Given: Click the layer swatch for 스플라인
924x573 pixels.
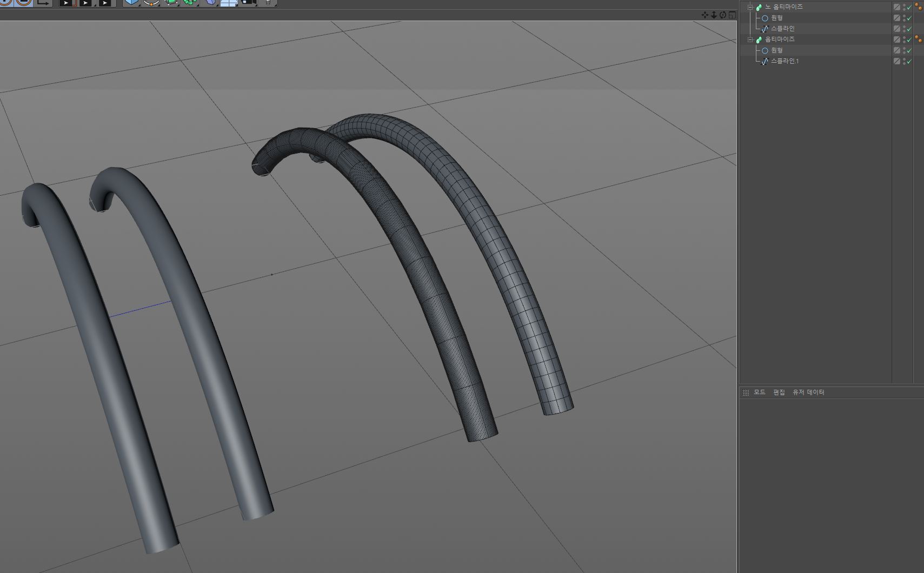Looking at the screenshot, I should (896, 29).
